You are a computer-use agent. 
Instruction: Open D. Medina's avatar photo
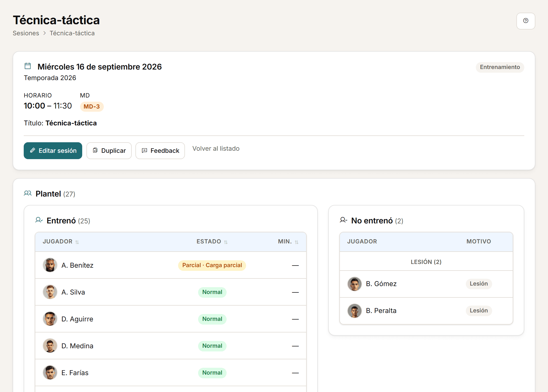click(50, 346)
